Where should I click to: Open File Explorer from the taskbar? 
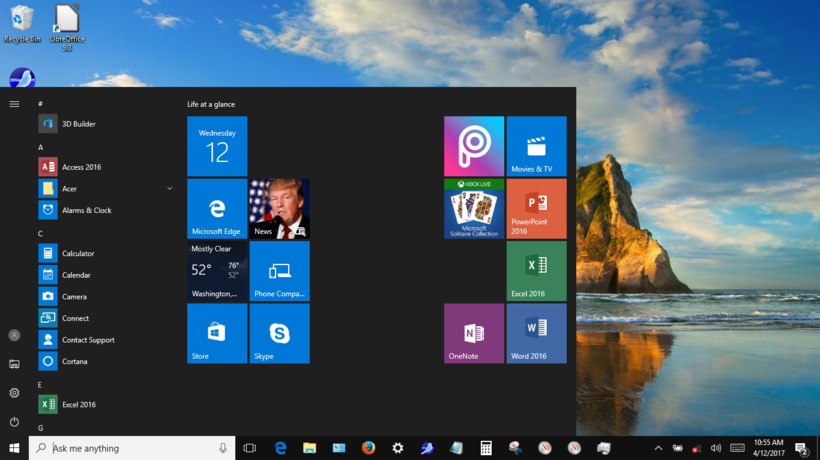click(310, 448)
